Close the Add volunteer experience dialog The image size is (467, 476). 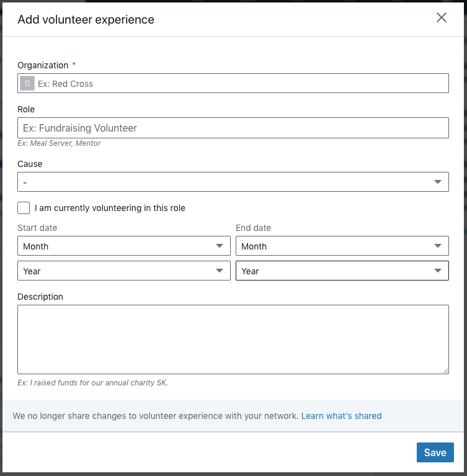click(x=442, y=18)
